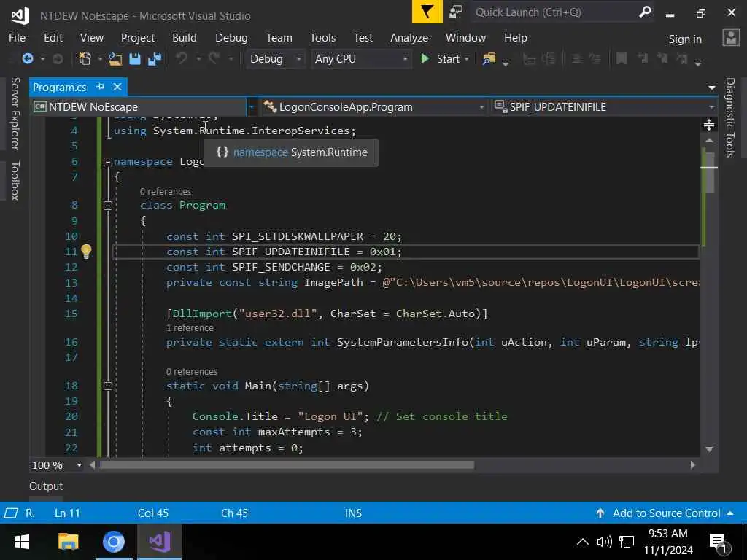Toggle a bookmark with the bookmark icon
This screenshot has width=747, height=560.
click(622, 58)
